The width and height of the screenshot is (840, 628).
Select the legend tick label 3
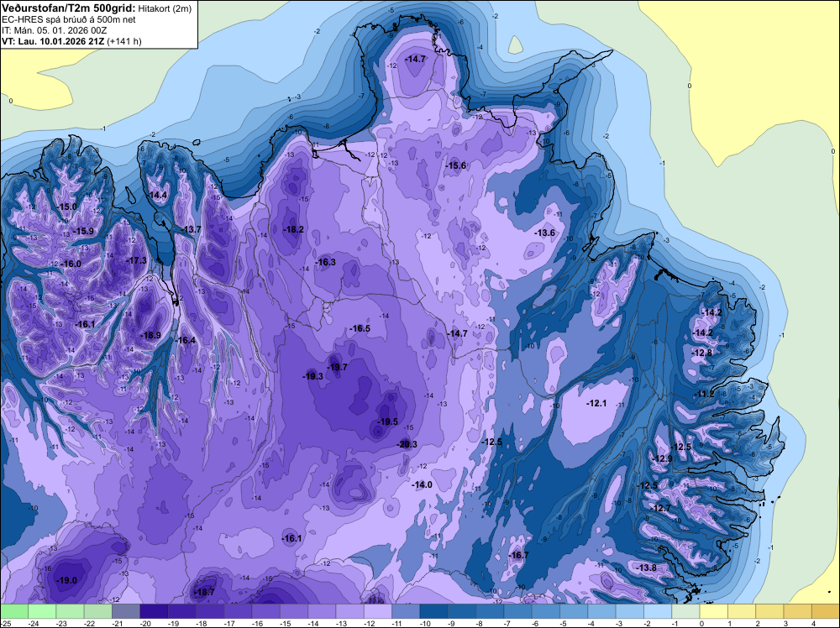785,623
